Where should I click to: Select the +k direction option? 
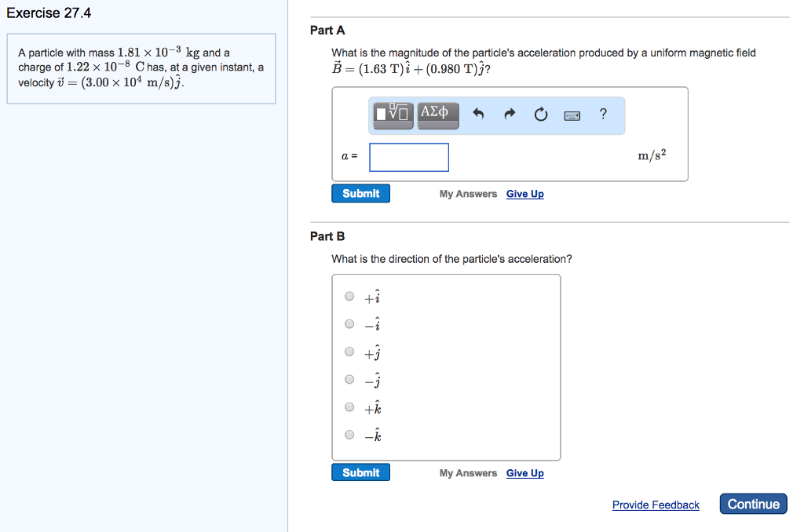(x=349, y=406)
